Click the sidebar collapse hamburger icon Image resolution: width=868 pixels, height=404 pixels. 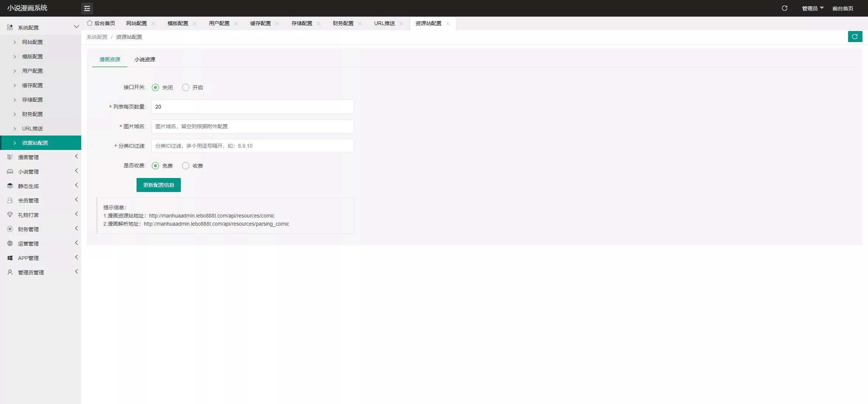(x=87, y=8)
